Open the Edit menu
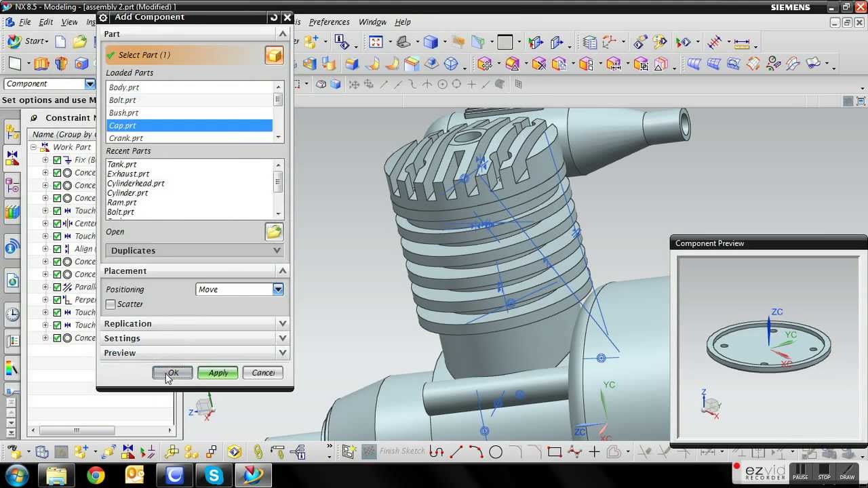The width and height of the screenshot is (868, 488). tap(45, 22)
